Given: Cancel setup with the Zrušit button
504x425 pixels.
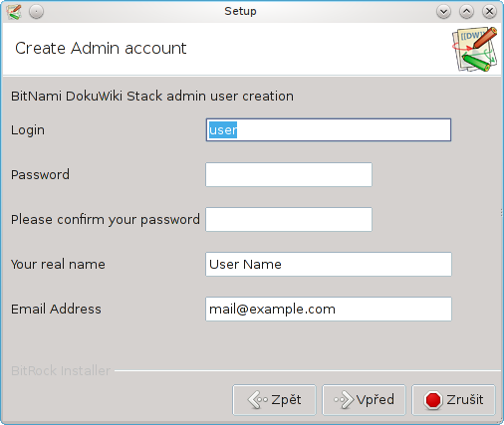Looking at the screenshot, I should pos(453,400).
